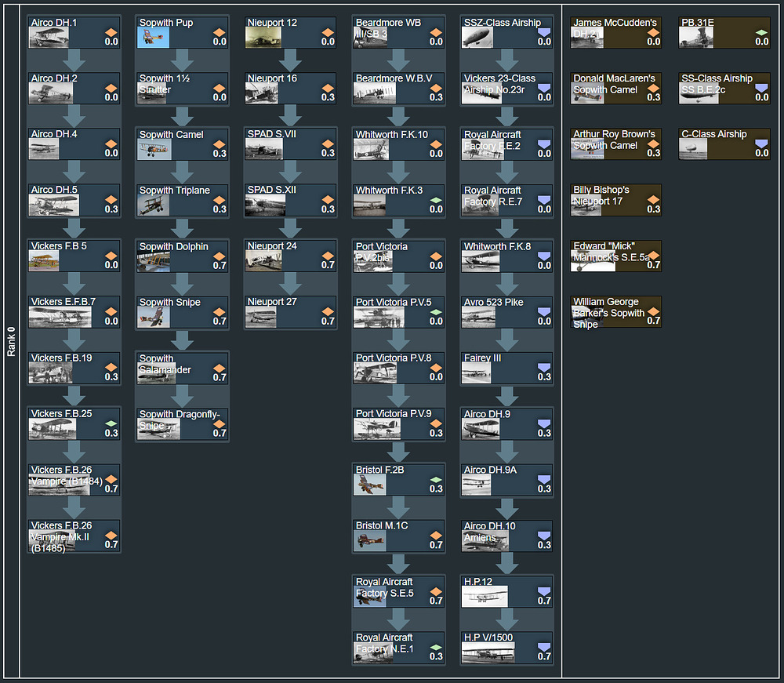Click the arrow below Airco DH.1

[x=74, y=60]
